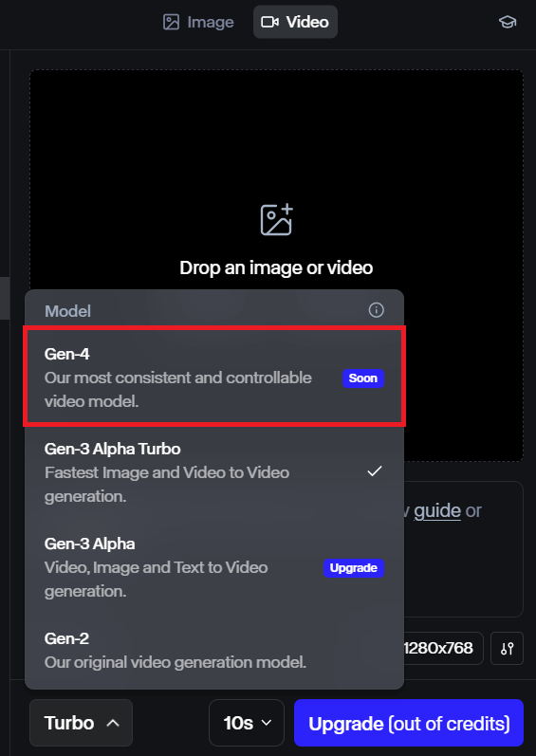Switch to the Image tab

tap(198, 22)
